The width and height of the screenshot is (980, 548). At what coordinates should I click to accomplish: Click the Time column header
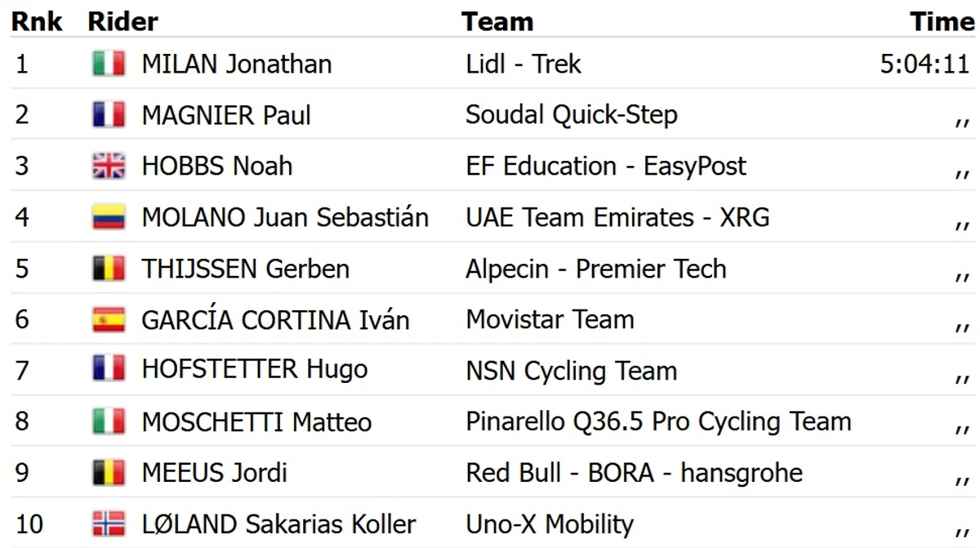tap(942, 22)
